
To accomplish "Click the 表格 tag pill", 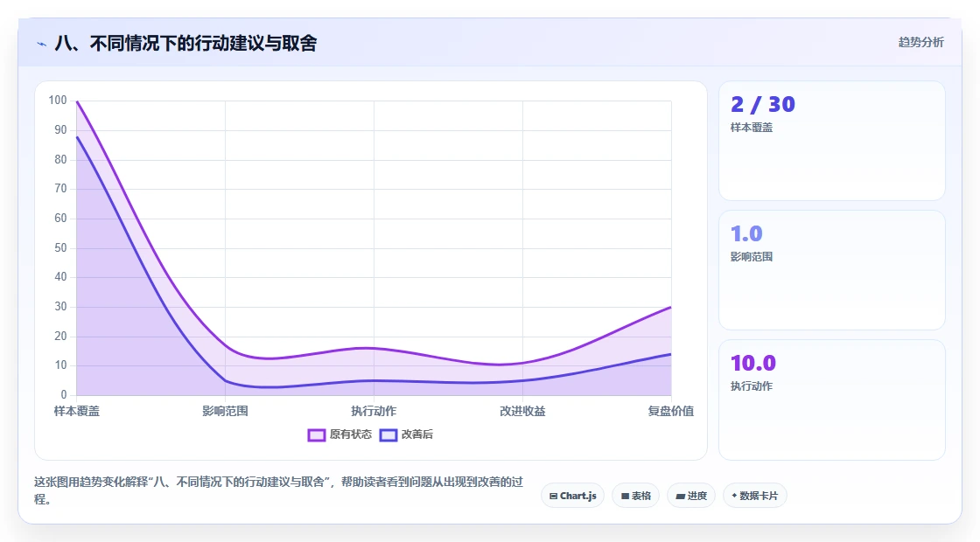I will pyautogui.click(x=635, y=496).
